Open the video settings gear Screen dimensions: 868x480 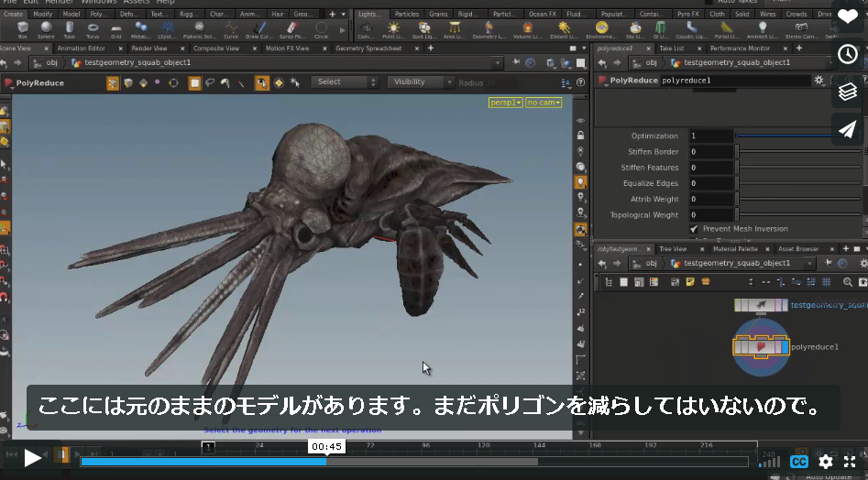(825, 461)
